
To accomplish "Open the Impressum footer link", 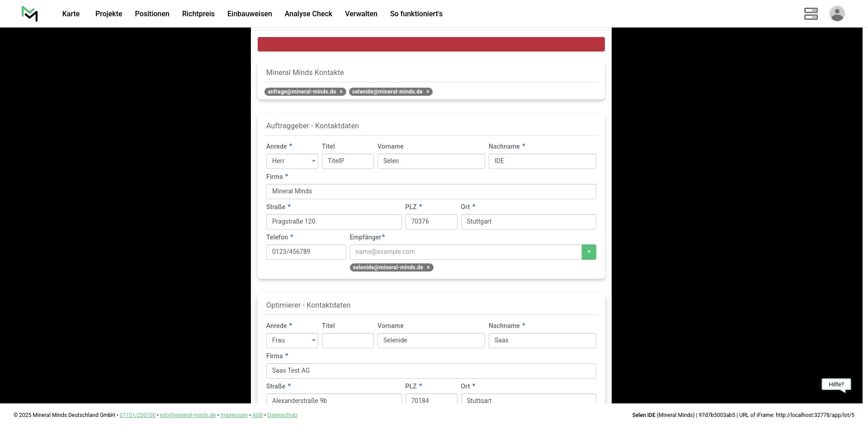I will [234, 415].
